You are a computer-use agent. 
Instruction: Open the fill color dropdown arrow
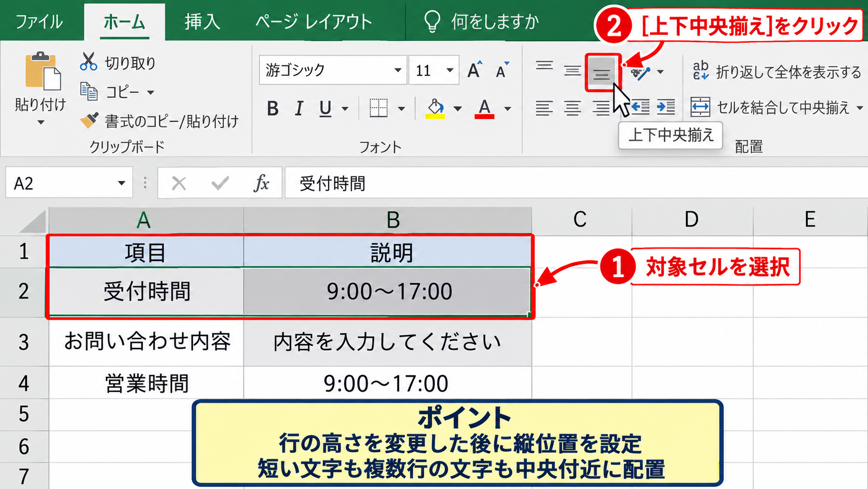pyautogui.click(x=457, y=109)
